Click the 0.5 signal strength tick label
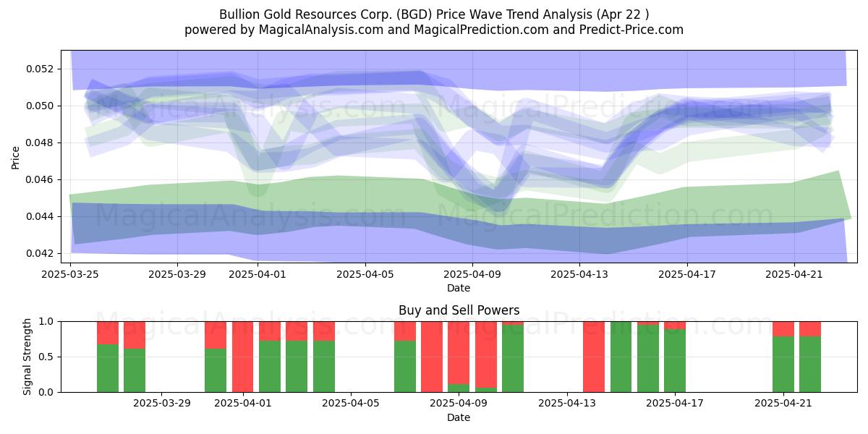This screenshot has width=868, height=434. (x=46, y=357)
